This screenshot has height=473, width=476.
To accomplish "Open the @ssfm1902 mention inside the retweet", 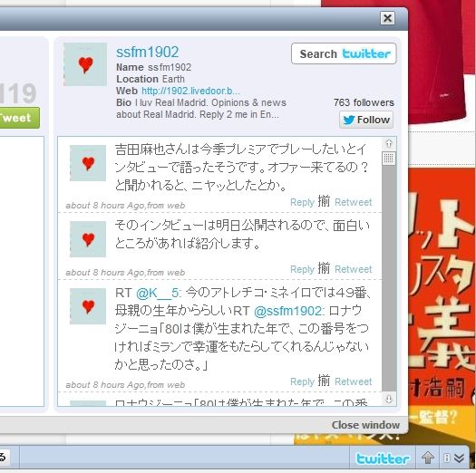I will [289, 311].
